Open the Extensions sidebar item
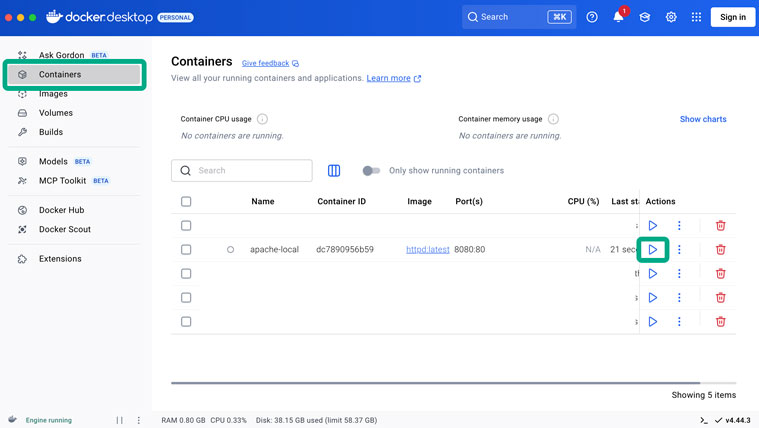 (x=74, y=259)
